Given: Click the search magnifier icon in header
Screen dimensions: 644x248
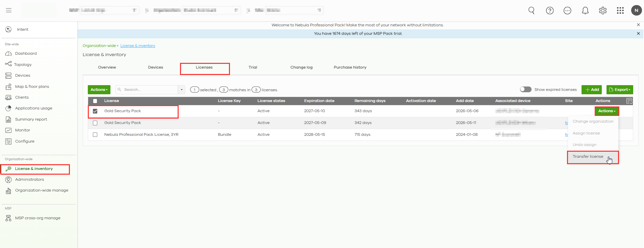Looking at the screenshot, I should [532, 10].
